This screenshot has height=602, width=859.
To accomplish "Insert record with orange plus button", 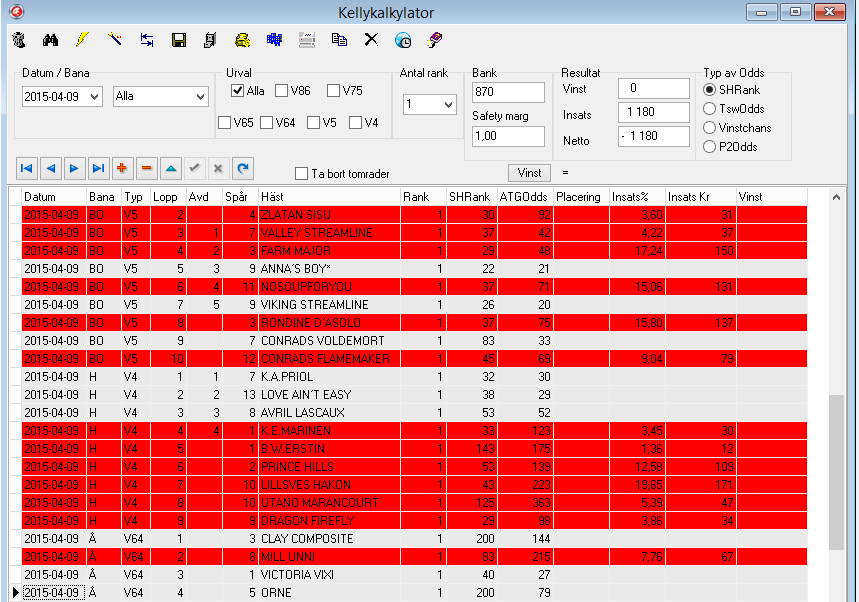I will (x=122, y=169).
